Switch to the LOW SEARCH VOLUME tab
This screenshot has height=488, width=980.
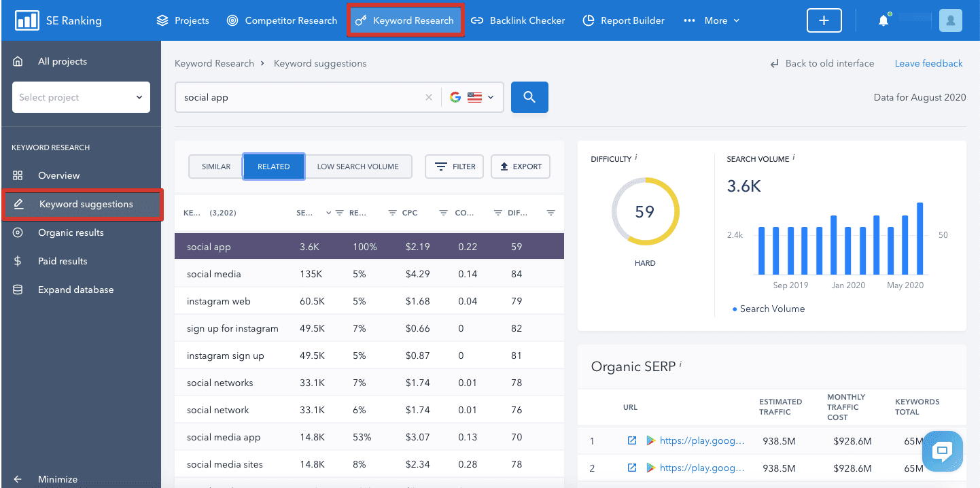357,167
